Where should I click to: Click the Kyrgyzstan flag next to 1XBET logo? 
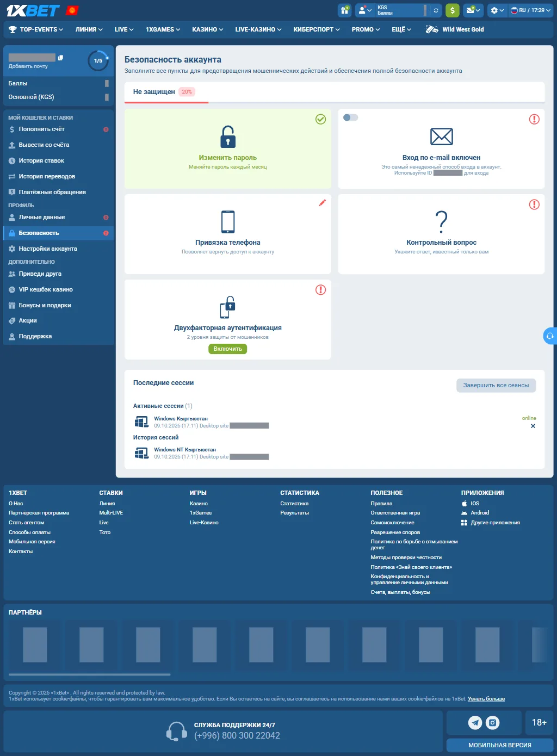coord(72,10)
